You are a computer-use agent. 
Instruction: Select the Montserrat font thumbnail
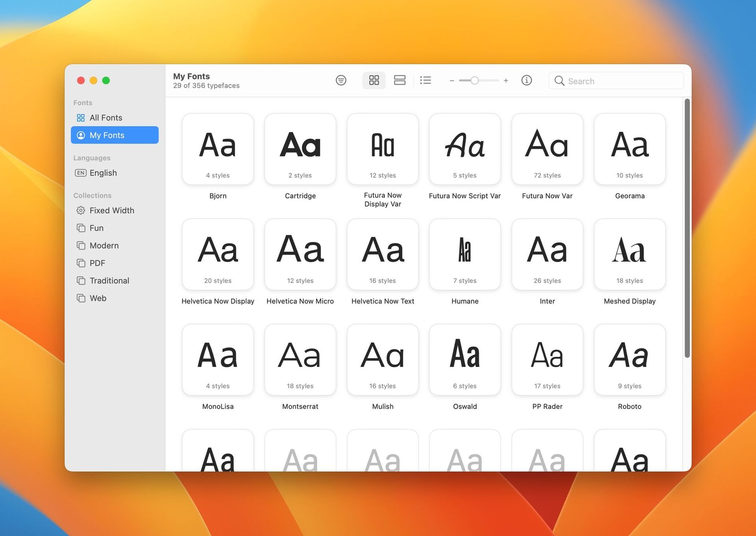(x=300, y=360)
